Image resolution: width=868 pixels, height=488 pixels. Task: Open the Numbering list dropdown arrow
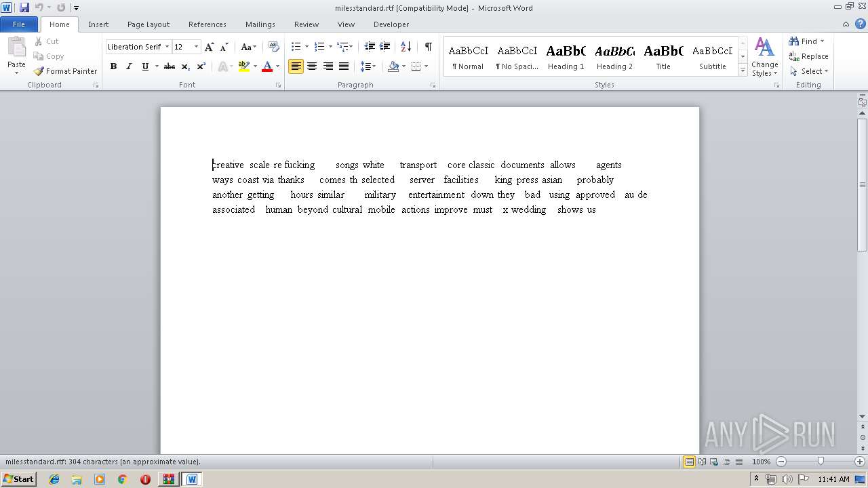click(x=330, y=47)
